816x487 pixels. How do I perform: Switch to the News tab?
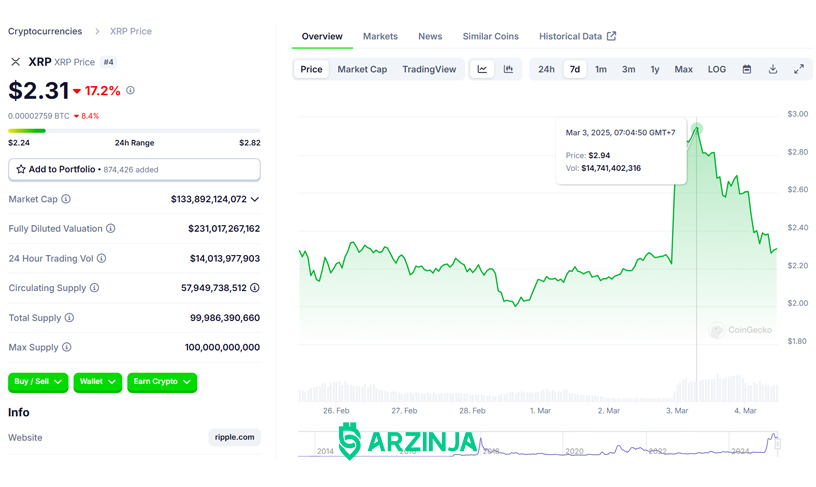tap(430, 36)
